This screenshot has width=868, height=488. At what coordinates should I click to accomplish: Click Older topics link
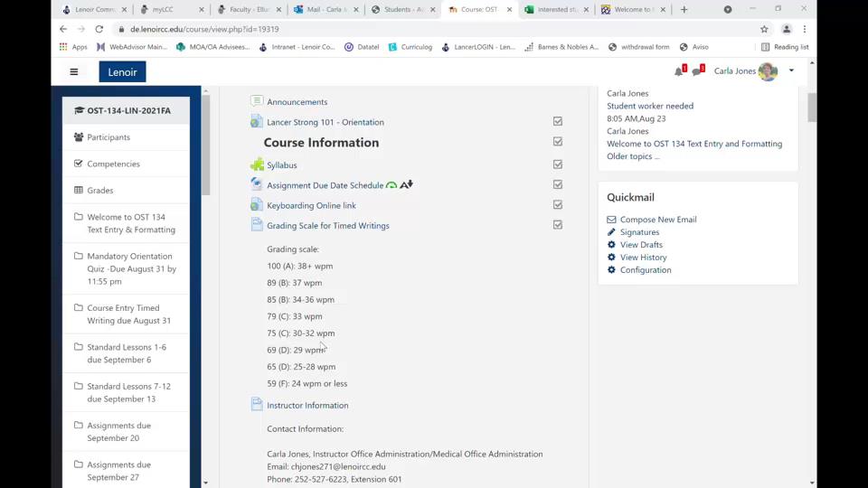tap(633, 156)
